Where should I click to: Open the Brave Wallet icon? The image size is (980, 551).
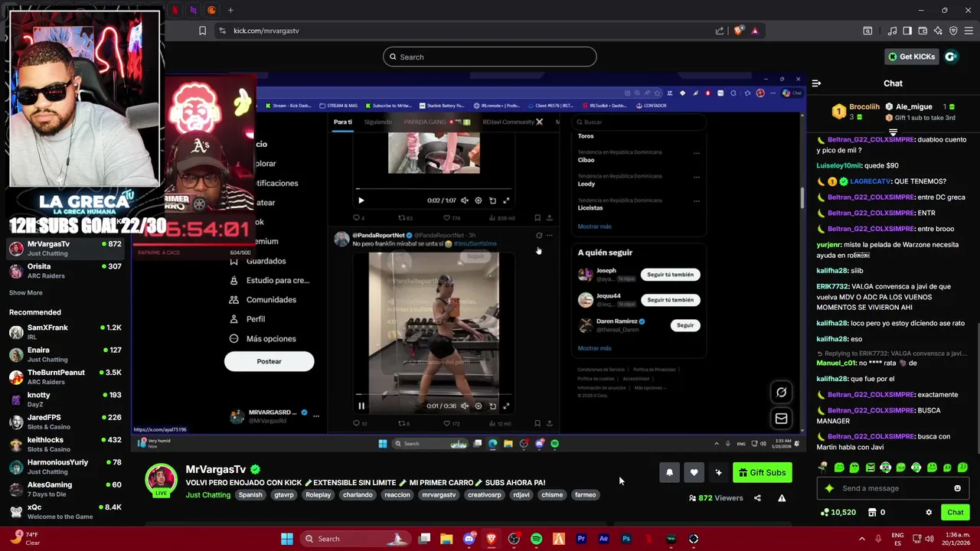(x=923, y=31)
